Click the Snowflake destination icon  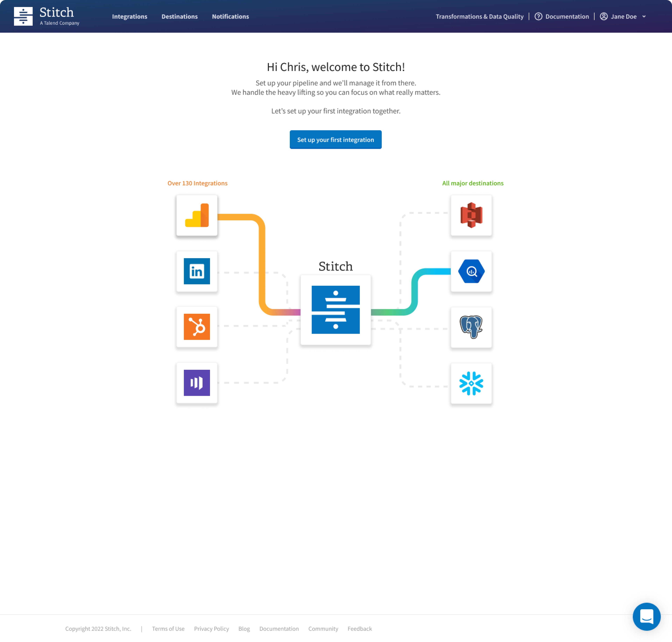tap(471, 383)
